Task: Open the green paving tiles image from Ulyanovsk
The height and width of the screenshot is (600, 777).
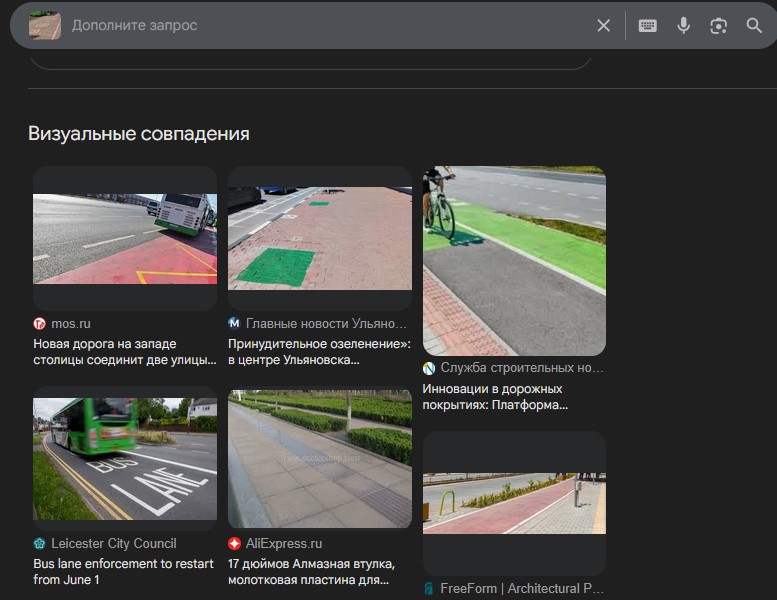Action: (x=320, y=238)
